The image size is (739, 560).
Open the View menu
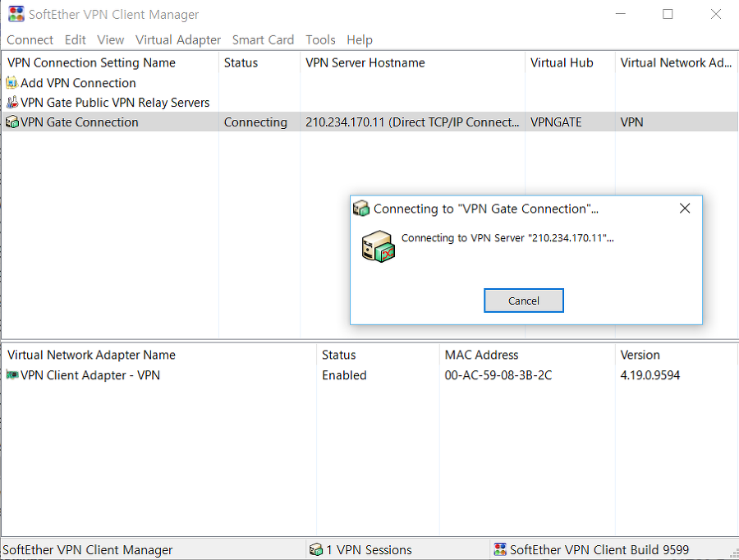(110, 40)
